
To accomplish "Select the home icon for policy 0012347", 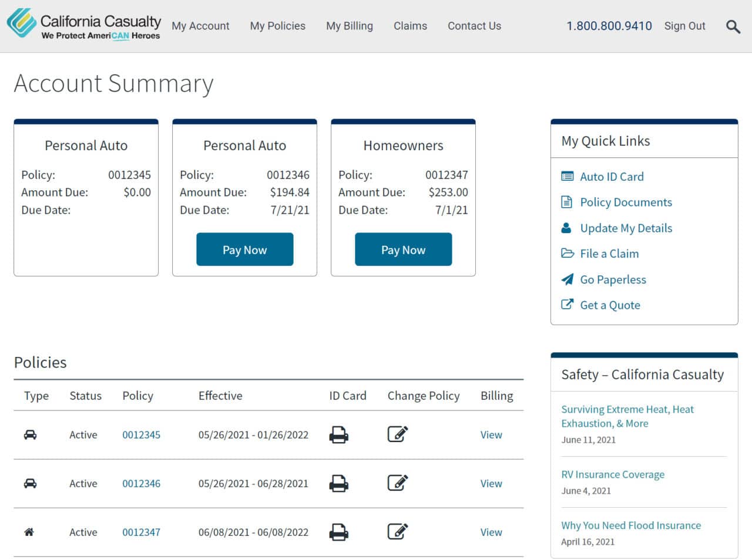I will coord(29,532).
